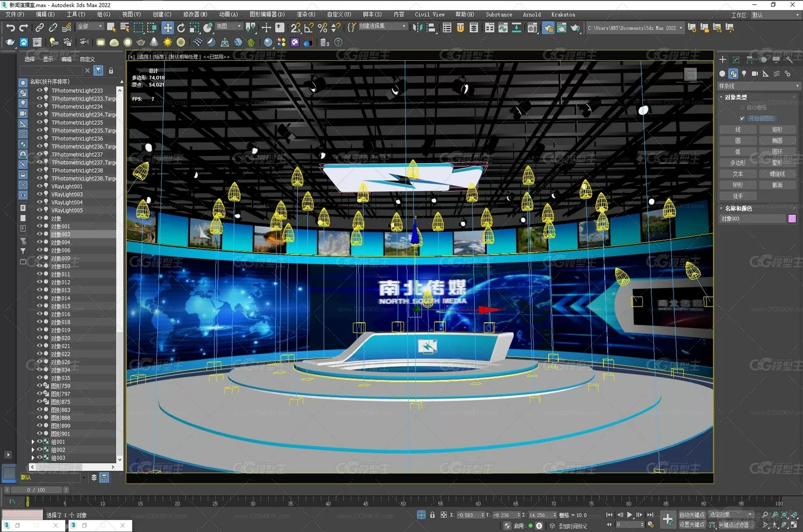803x532 pixels.
Task: Click the 矩形 rectangle shape button
Action: click(777, 129)
